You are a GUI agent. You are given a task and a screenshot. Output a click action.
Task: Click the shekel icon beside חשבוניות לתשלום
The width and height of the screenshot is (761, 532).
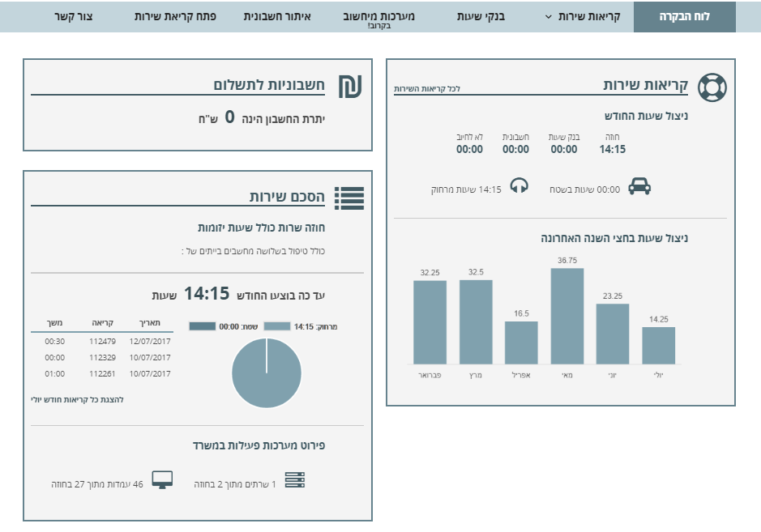[x=349, y=87]
